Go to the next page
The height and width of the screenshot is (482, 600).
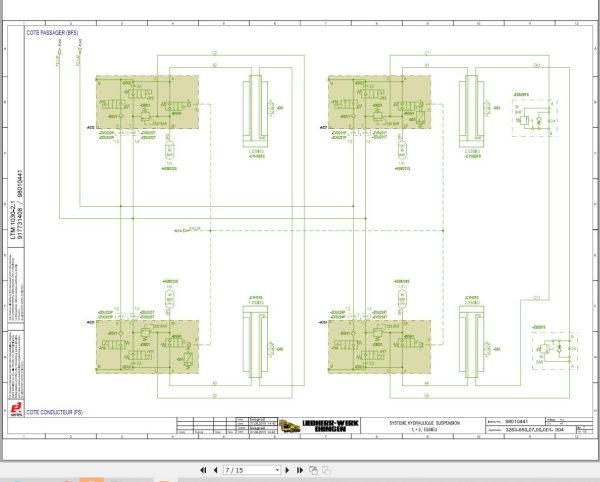click(287, 470)
